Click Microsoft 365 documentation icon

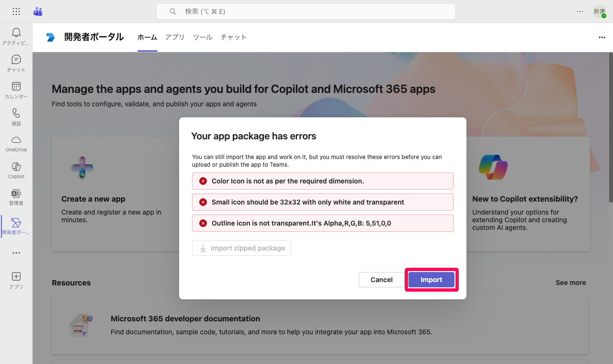(80, 325)
